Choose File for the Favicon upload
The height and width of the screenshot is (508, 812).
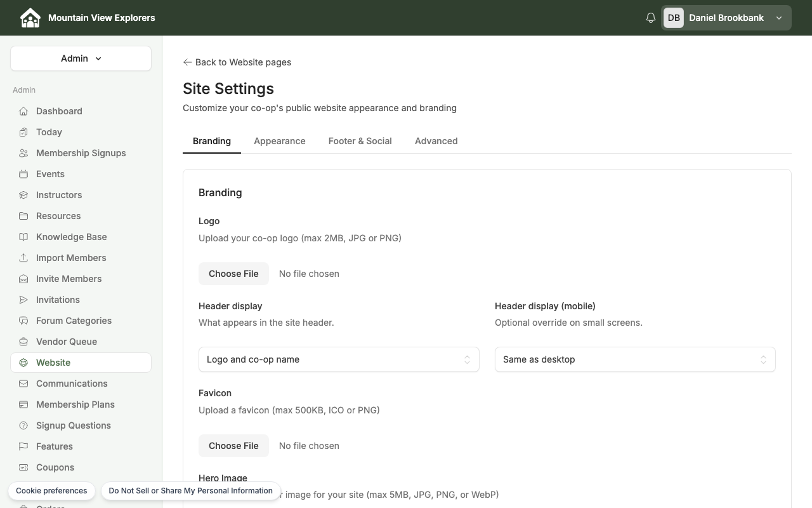233,446
